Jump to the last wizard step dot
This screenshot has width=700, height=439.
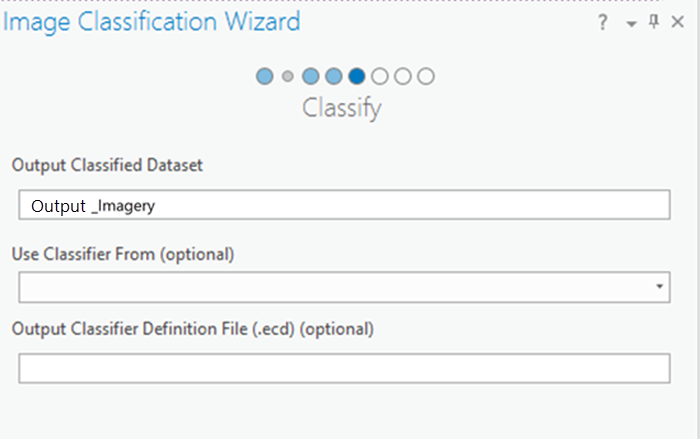coord(426,76)
